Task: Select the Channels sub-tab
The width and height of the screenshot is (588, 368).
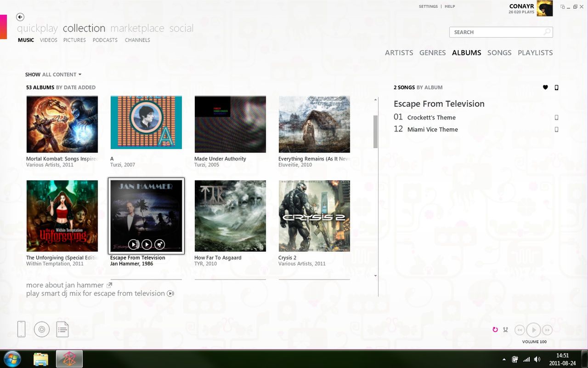Action: 137,40
